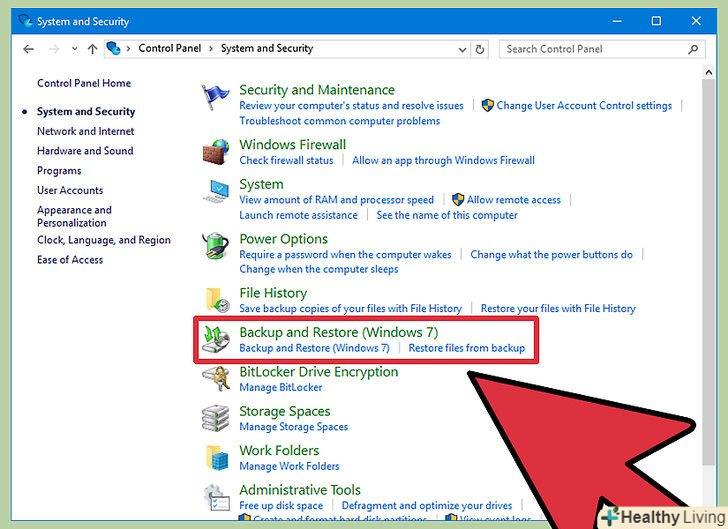
Task: Click the Storage Spaces drives icon
Action: coord(216,418)
